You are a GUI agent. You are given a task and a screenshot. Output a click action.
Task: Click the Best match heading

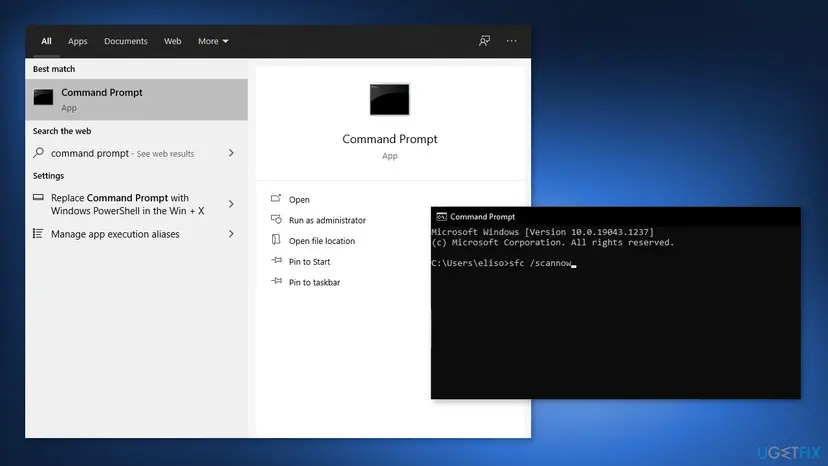[54, 69]
